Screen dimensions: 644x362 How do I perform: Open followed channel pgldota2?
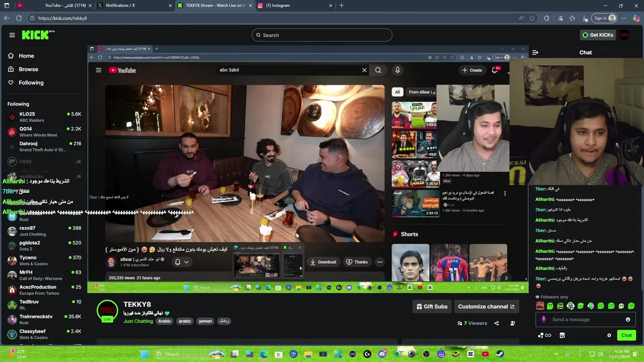[44, 246]
